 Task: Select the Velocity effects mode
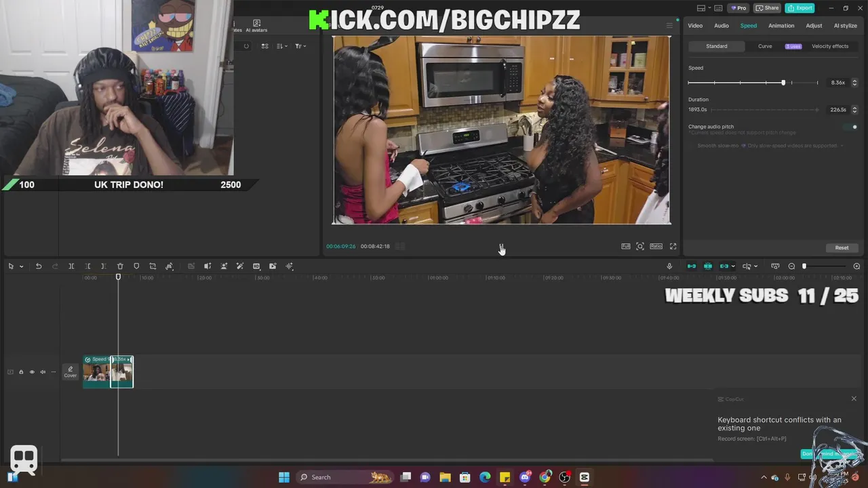830,46
